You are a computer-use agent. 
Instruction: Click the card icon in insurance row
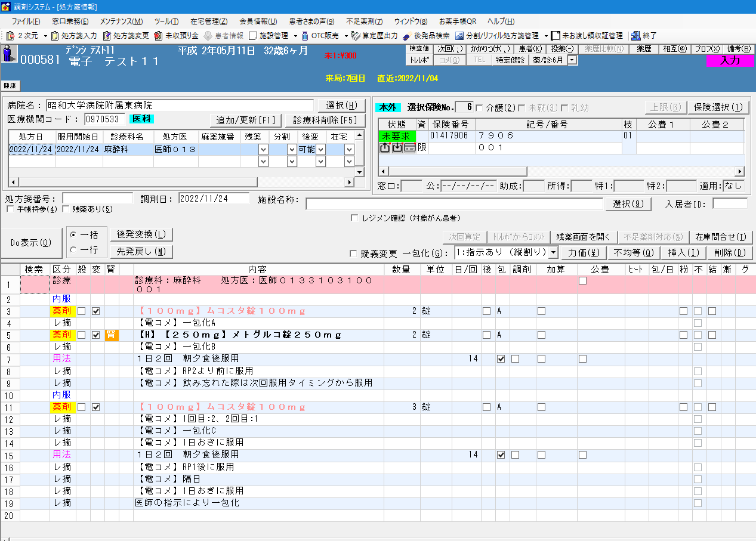(x=409, y=148)
